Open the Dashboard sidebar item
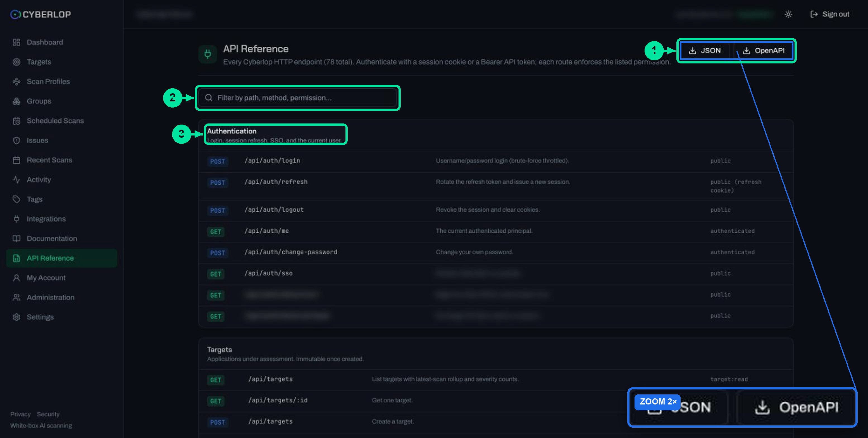 click(62, 42)
